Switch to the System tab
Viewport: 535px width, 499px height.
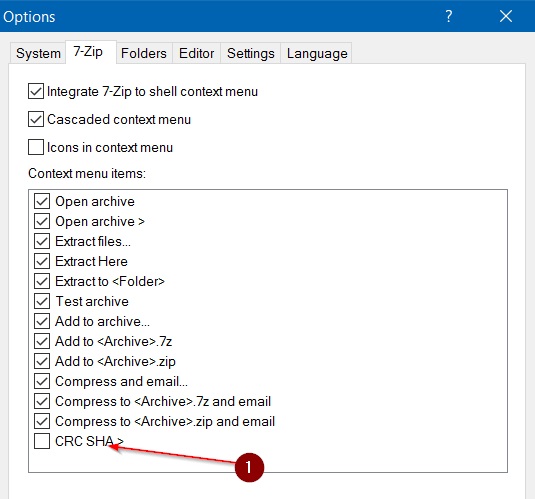[38, 53]
